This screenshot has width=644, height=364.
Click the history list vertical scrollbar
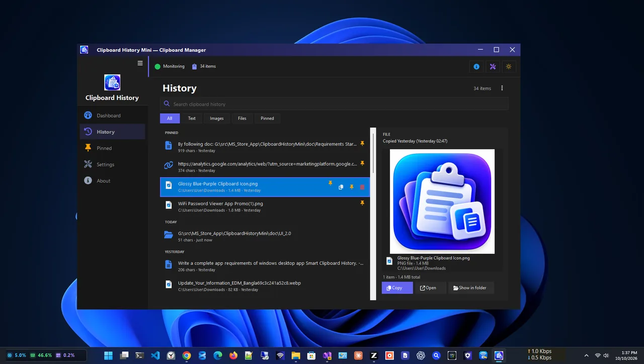point(373,214)
